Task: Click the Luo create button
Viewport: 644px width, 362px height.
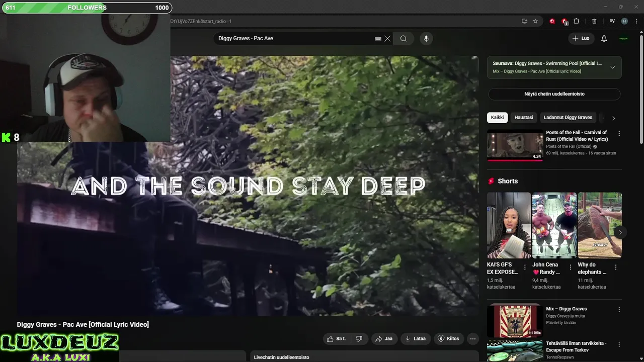Action: pyautogui.click(x=581, y=38)
